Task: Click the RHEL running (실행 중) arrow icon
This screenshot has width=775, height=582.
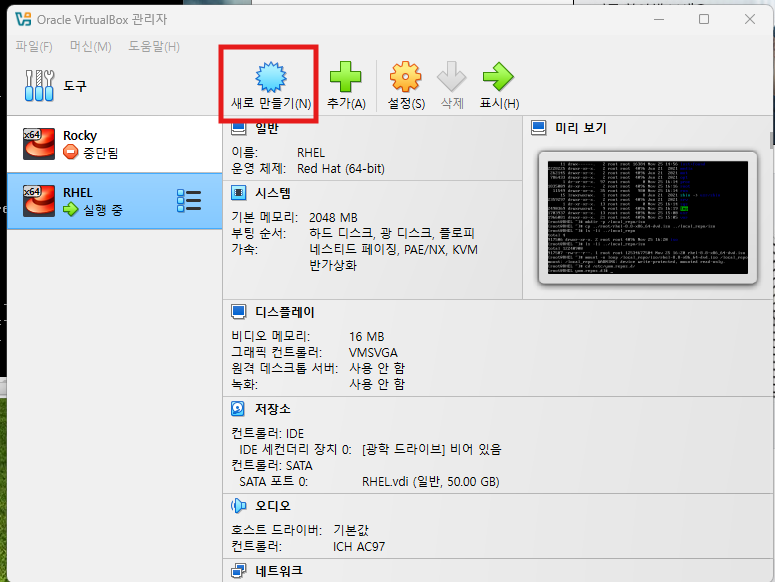Action: 71,209
